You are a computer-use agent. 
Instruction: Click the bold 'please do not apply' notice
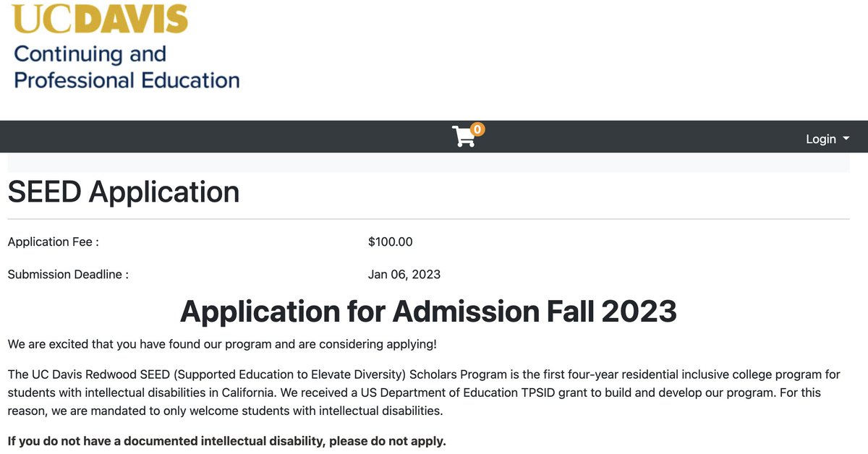click(x=227, y=440)
